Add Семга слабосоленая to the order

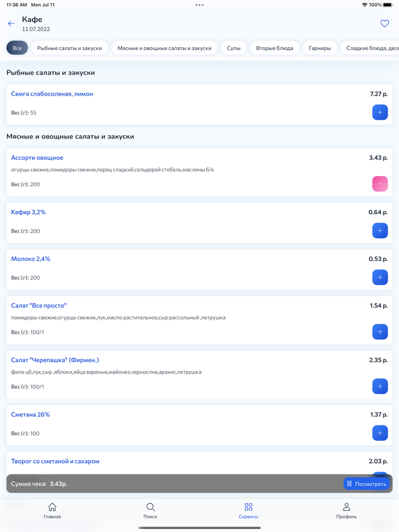[380, 112]
